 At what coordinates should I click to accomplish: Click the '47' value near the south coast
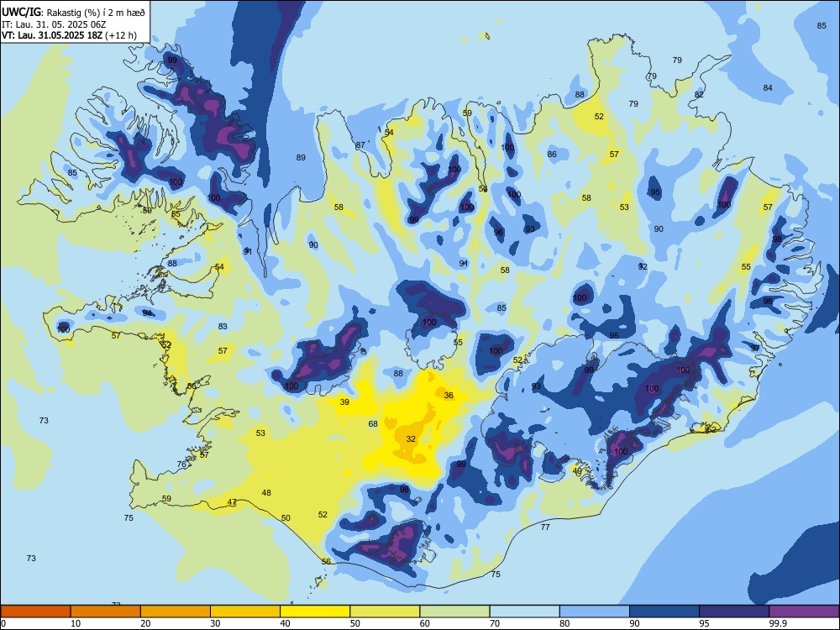232,502
